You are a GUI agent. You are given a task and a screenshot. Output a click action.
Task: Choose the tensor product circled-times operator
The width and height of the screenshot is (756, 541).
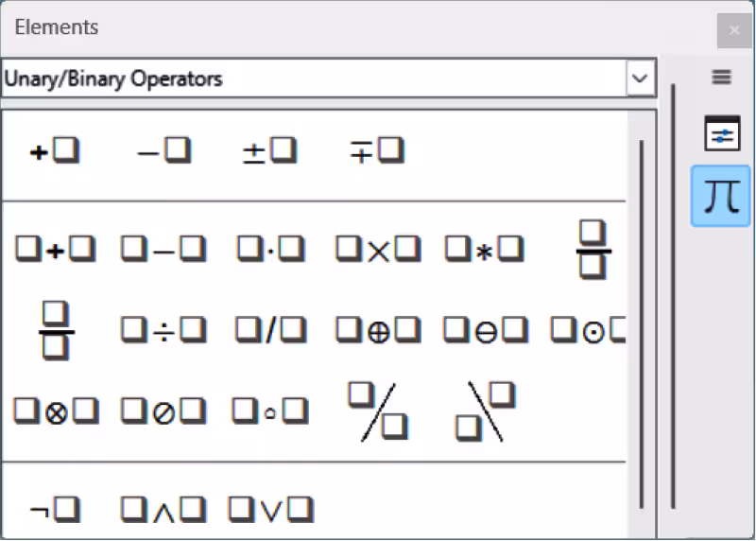(56, 411)
